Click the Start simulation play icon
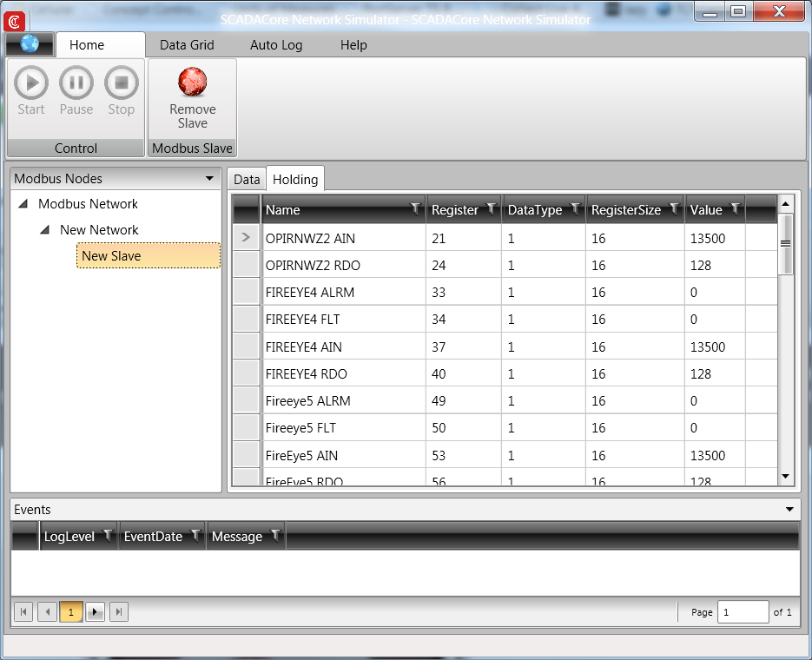Viewport: 812px width, 660px height. click(31, 82)
